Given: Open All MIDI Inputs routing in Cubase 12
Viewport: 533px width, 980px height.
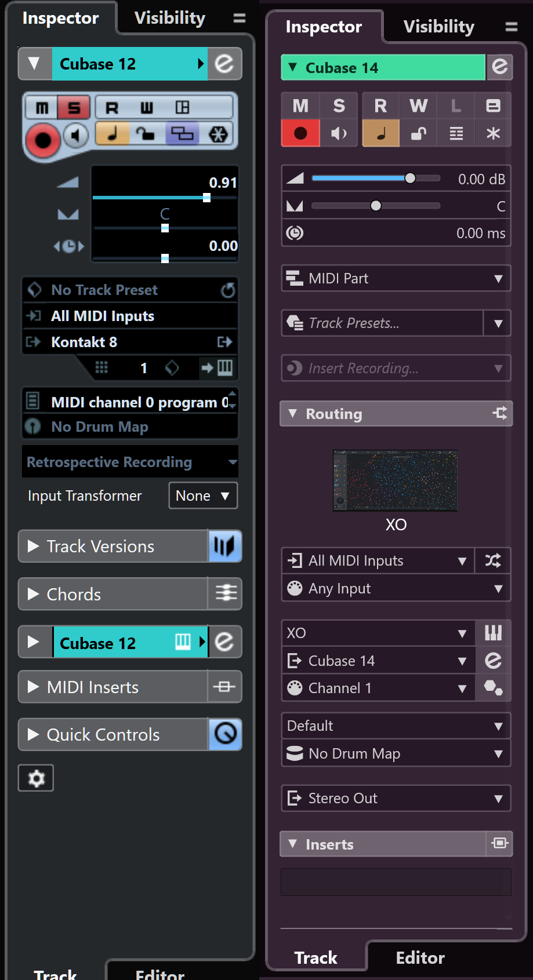Looking at the screenshot, I should pyautogui.click(x=130, y=316).
